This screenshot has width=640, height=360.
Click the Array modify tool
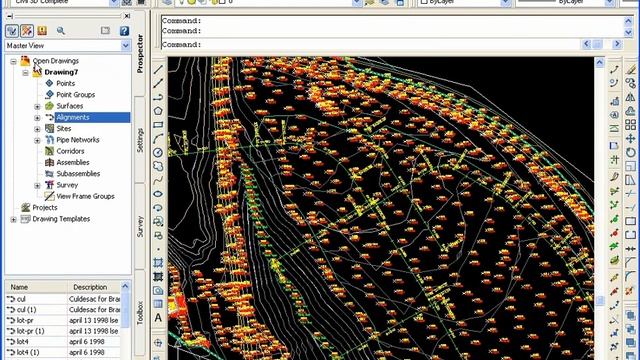(631, 125)
